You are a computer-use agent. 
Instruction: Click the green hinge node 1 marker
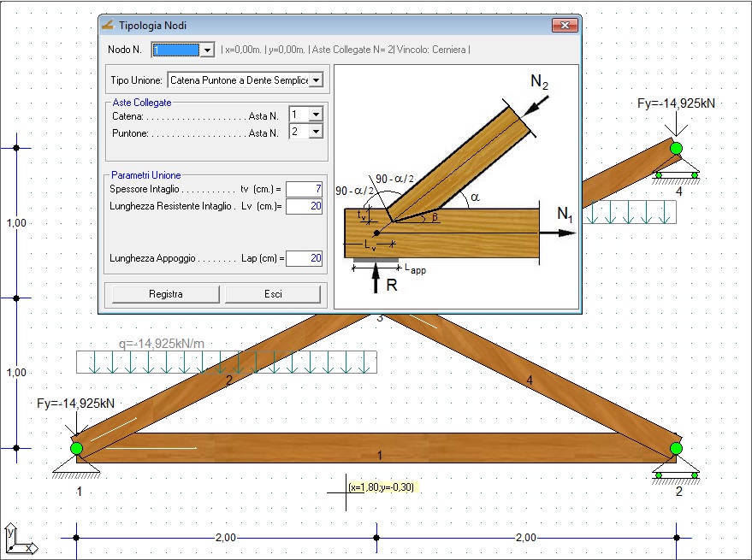point(76,448)
